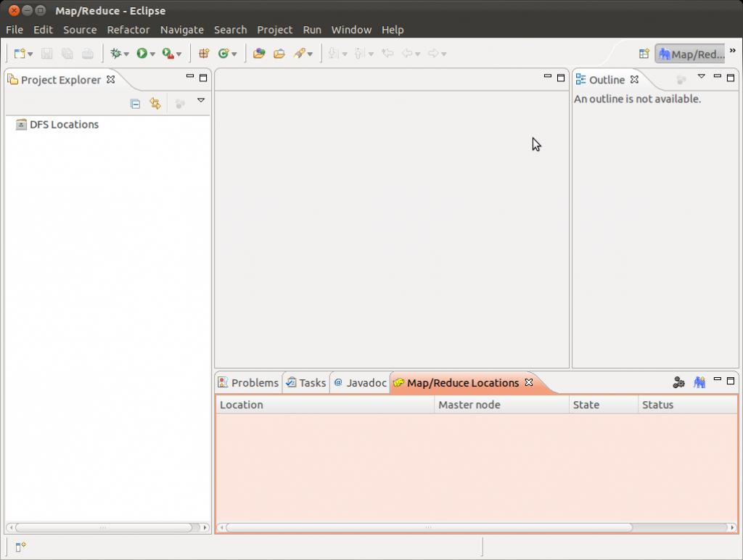Click the Search flashlight icon
Screen dimensions: 743x560
pyautogui.click(x=300, y=54)
